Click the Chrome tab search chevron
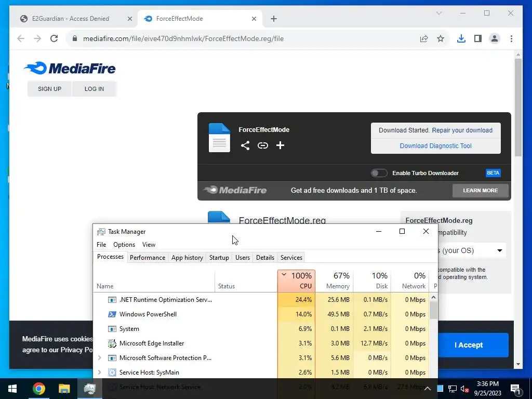Screen dimensions: 532x399 pyautogui.click(x=438, y=13)
